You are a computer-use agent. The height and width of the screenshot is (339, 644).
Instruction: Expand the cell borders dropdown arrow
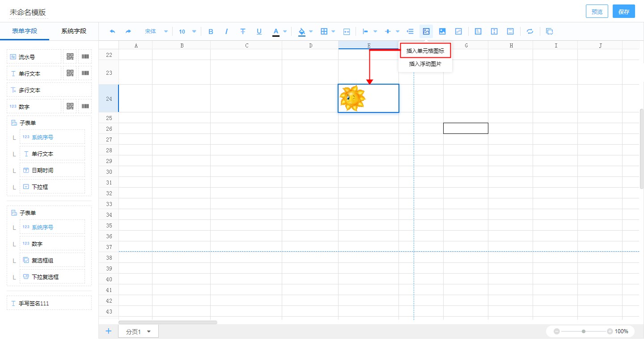tap(333, 31)
